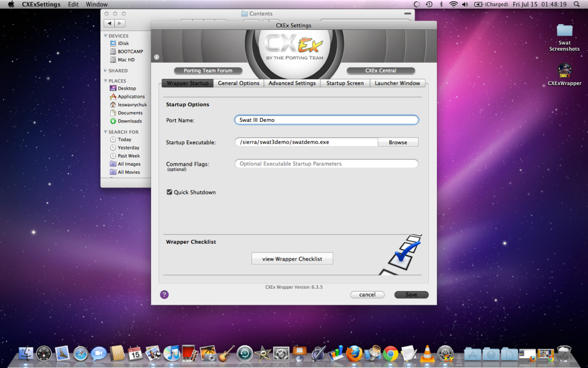Viewport: 588px width, 368px height.
Task: Click the Startup Executable path field
Action: [307, 142]
